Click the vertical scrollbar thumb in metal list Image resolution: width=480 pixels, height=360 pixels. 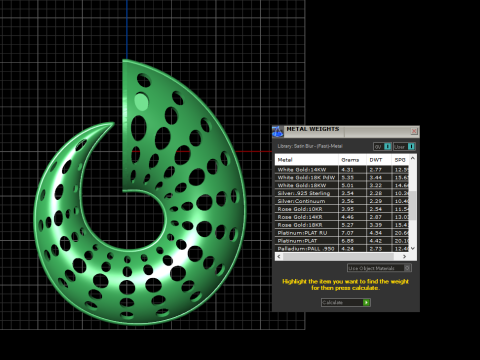(413, 205)
